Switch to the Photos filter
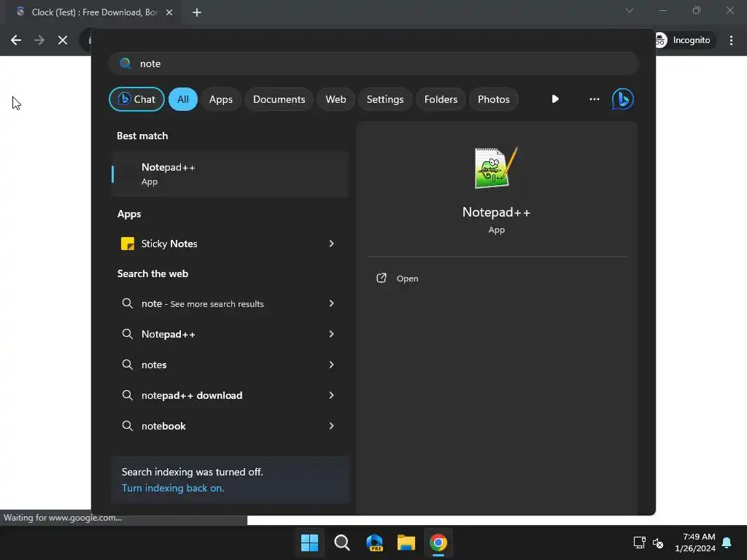 (494, 99)
